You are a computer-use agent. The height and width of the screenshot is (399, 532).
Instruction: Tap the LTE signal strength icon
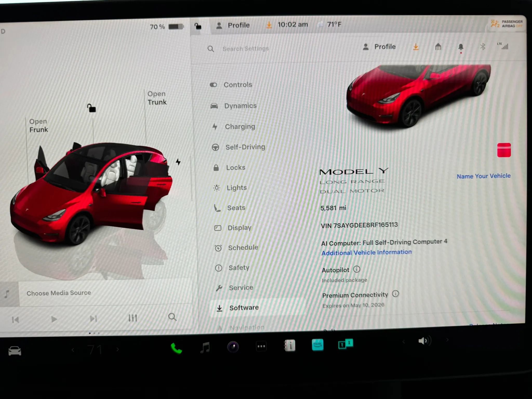pos(503,46)
